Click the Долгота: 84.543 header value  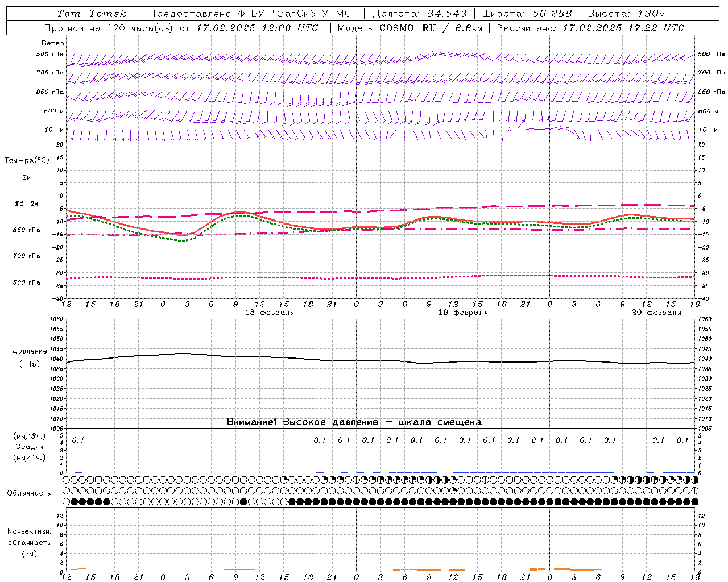coord(420,14)
